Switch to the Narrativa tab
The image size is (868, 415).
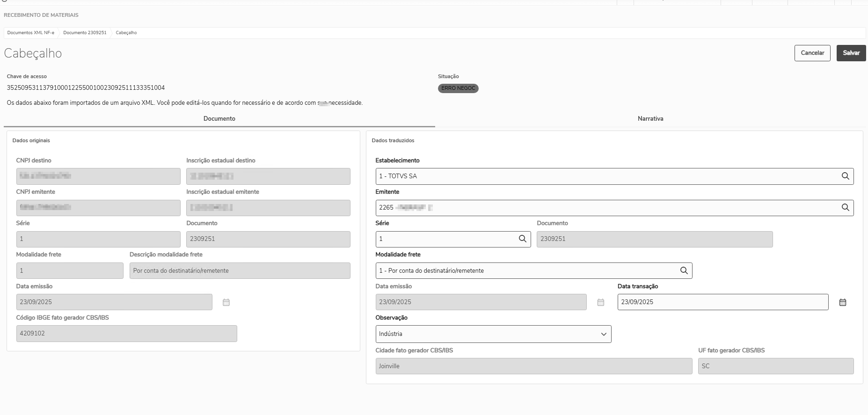(x=650, y=119)
